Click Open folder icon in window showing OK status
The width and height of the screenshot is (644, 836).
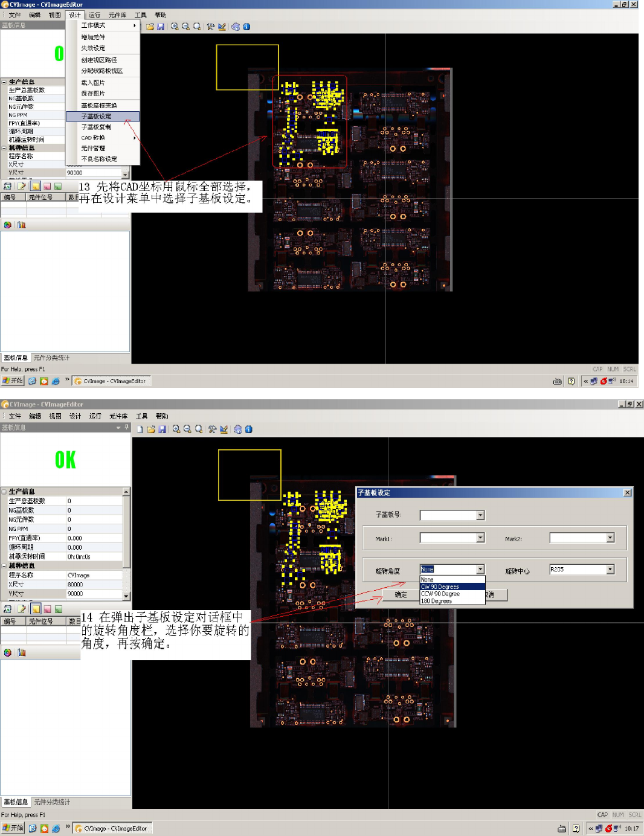point(151,429)
